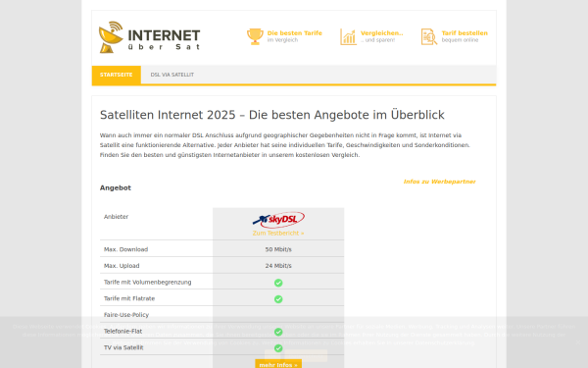Screen dimensions: 588x368
Task: Click the Vergleichen.. header link
Action: (382, 33)
